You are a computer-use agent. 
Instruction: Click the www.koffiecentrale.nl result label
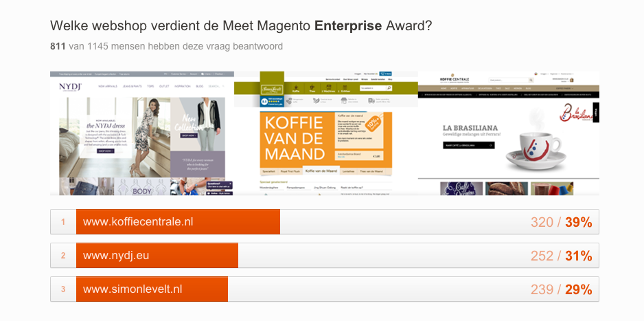[x=138, y=222]
